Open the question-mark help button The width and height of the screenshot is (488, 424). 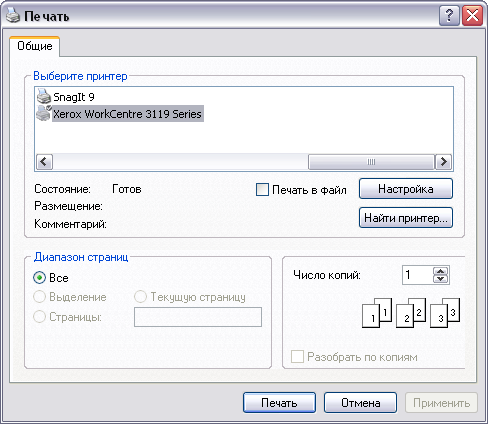pyautogui.click(x=449, y=15)
